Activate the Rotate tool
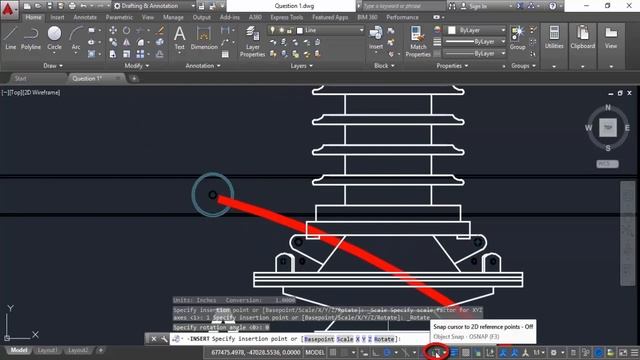The height and width of the screenshot is (360, 640). coord(127,30)
